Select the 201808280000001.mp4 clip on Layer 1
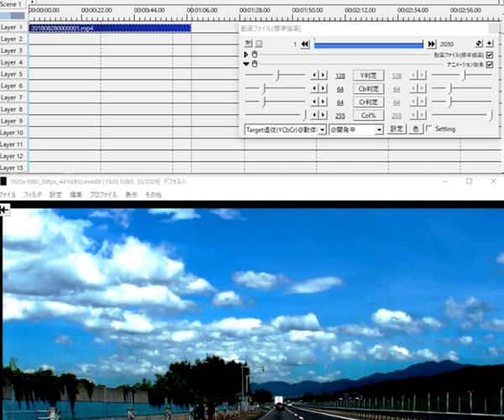The image size is (504, 420). (x=109, y=28)
